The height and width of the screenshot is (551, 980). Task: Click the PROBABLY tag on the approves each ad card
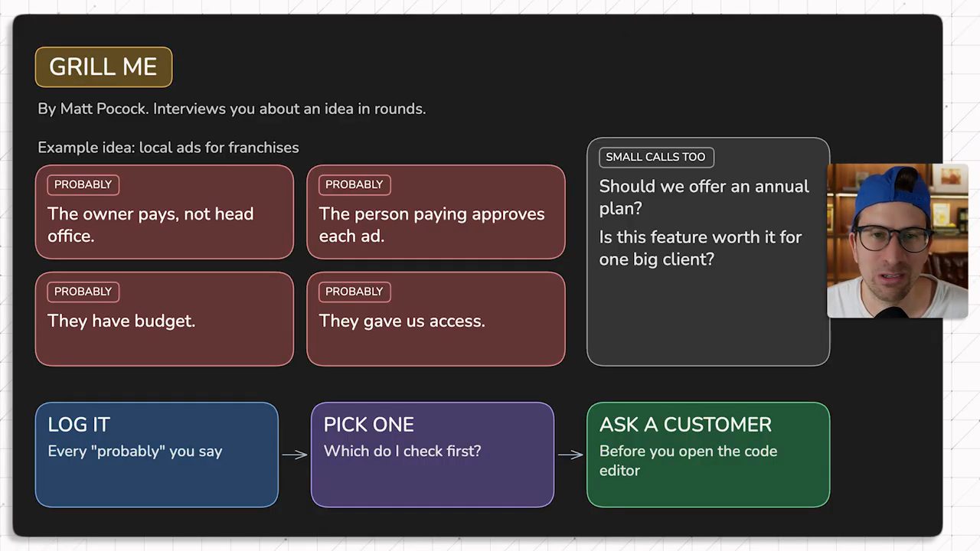(x=354, y=184)
